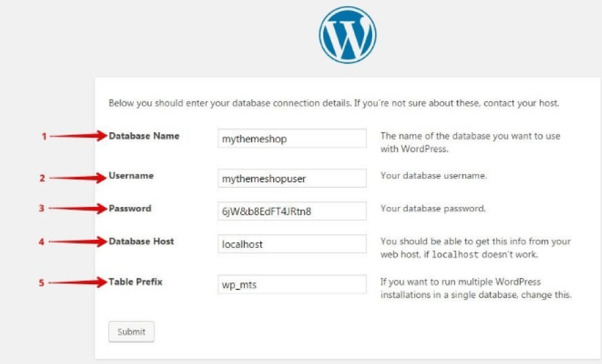This screenshot has width=602, height=364.
Task: Click red arrow number 3 annotation
Action: coord(73,208)
